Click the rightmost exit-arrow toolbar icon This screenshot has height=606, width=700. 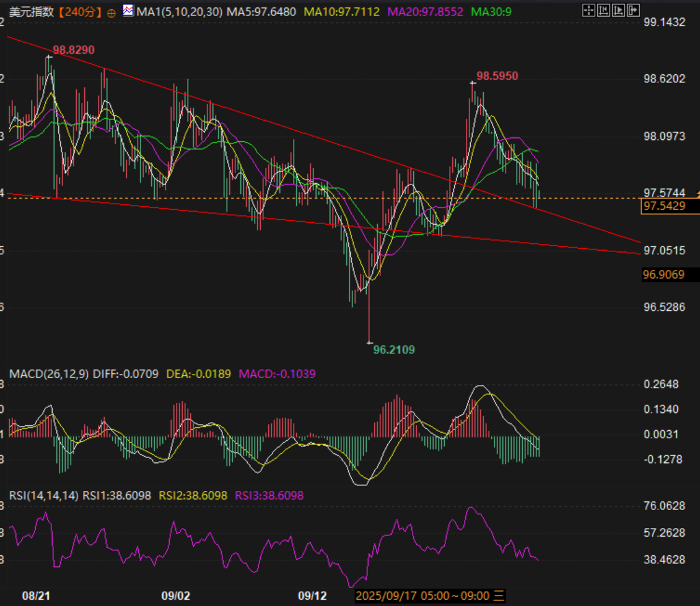coord(632,10)
